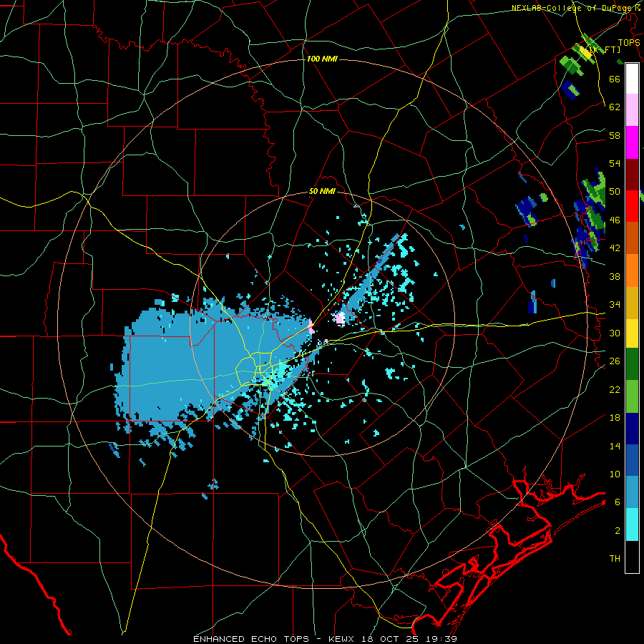Click the 50 NMI range ring label

tap(322, 191)
